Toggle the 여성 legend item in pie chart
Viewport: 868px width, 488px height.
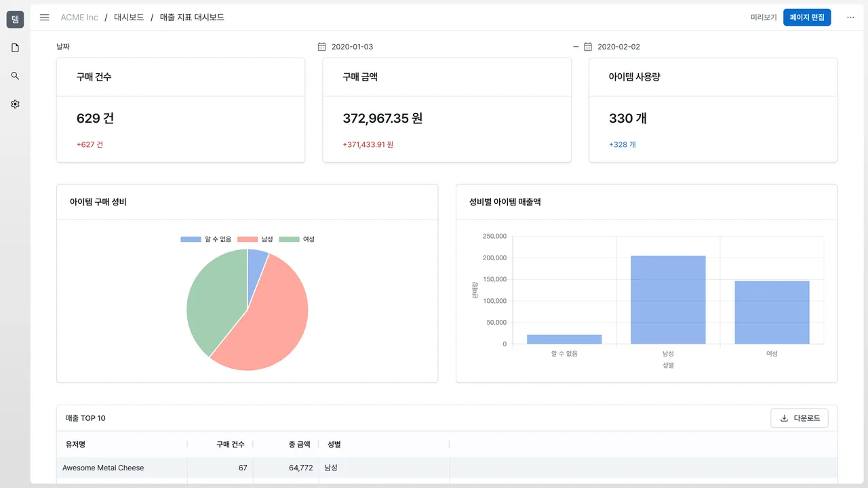296,239
